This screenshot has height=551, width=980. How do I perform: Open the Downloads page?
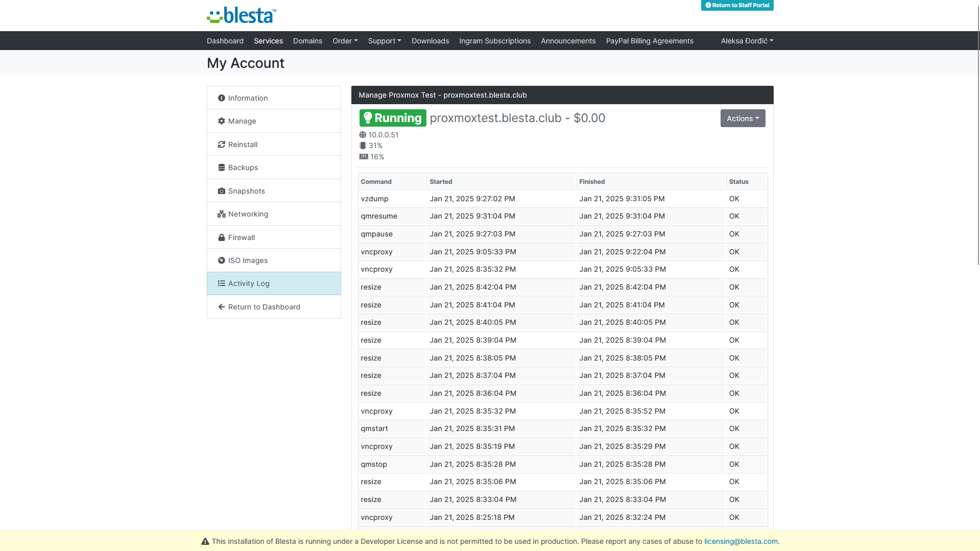pos(430,41)
